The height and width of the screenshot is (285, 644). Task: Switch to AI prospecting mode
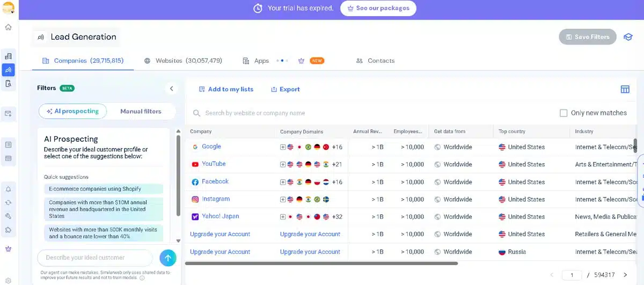click(72, 111)
